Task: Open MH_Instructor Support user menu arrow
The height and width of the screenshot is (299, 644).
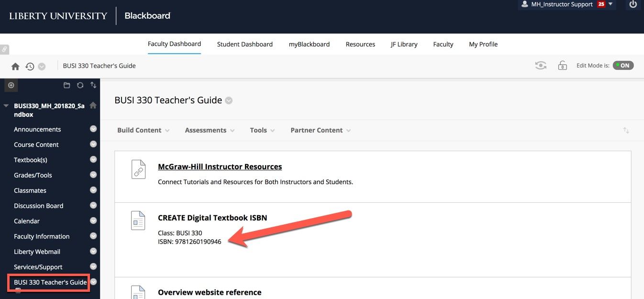Action: [x=611, y=4]
